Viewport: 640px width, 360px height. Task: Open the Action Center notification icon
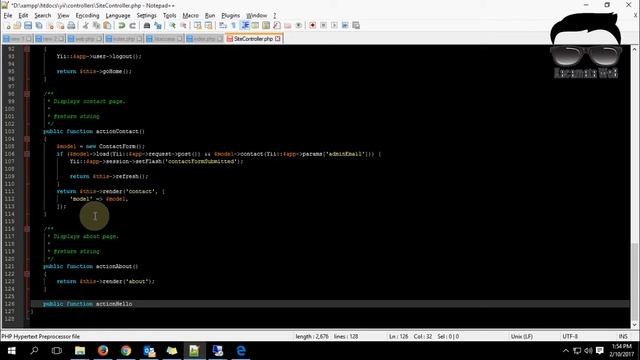600,351
